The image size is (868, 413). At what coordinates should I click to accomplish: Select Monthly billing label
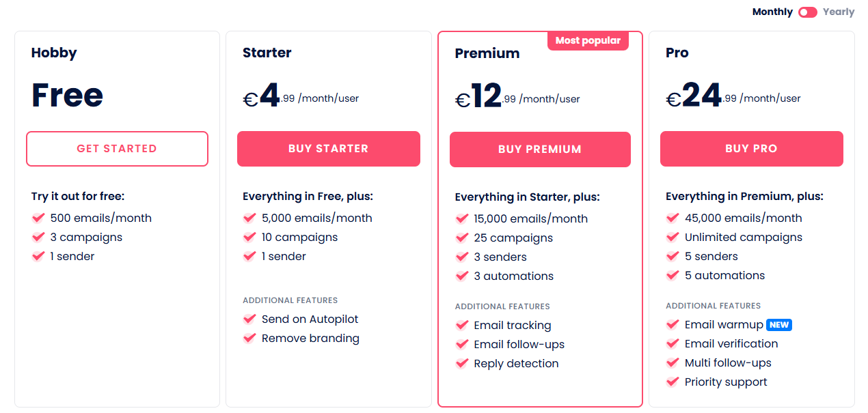coord(772,12)
